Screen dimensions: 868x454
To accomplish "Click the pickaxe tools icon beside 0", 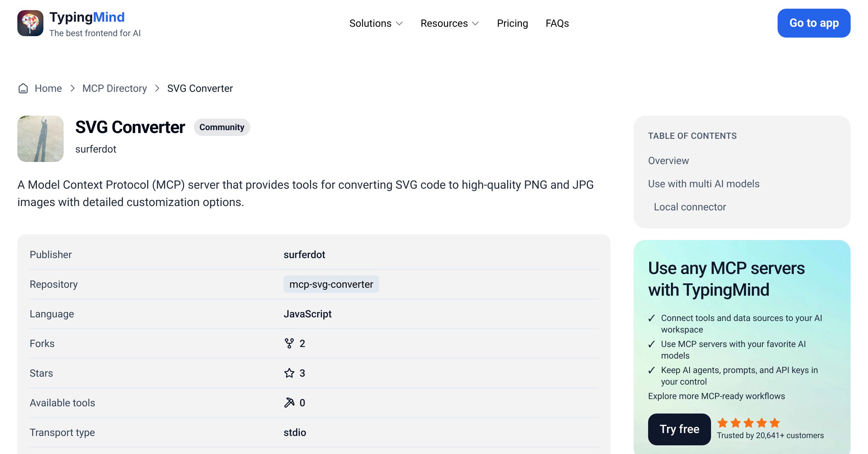I will pos(289,403).
